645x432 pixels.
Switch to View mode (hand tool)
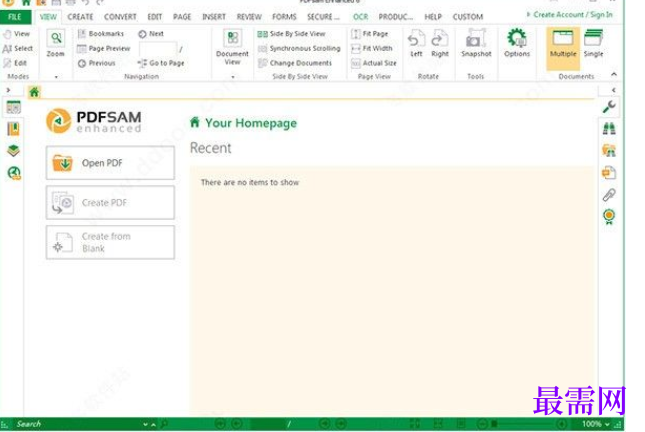click(16, 34)
